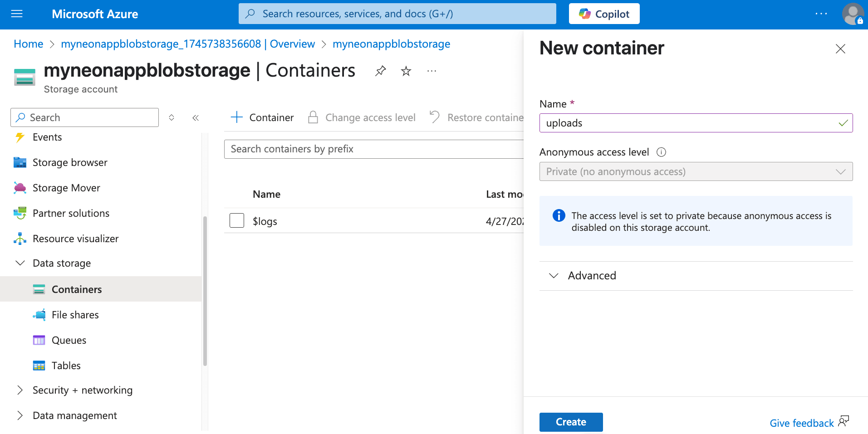Create the uploads container
The image size is (868, 434).
tap(571, 422)
